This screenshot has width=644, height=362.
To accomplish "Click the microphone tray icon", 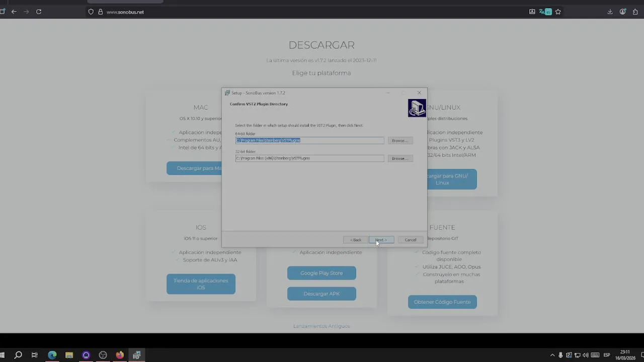I will tap(560, 355).
